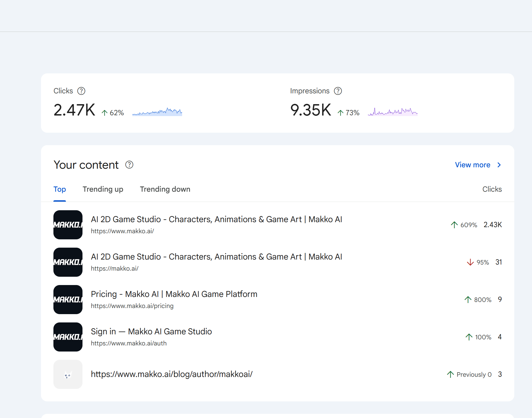The image size is (532, 418).
Task: Open the AI 2D Game Studio title with www.makko.ai URL
Action: [216, 219]
